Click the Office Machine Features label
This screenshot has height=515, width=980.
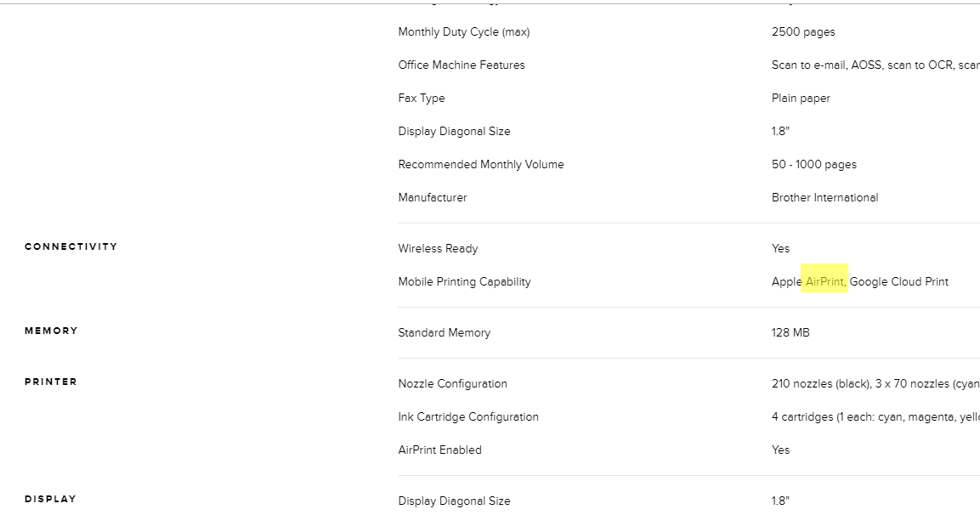462,65
